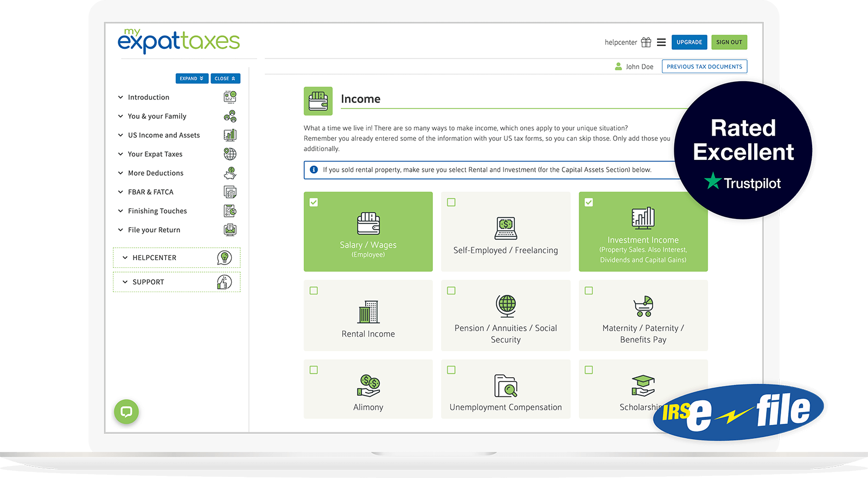Click the Support thumbs-up icon
The height and width of the screenshot is (478, 868).
coord(224,282)
